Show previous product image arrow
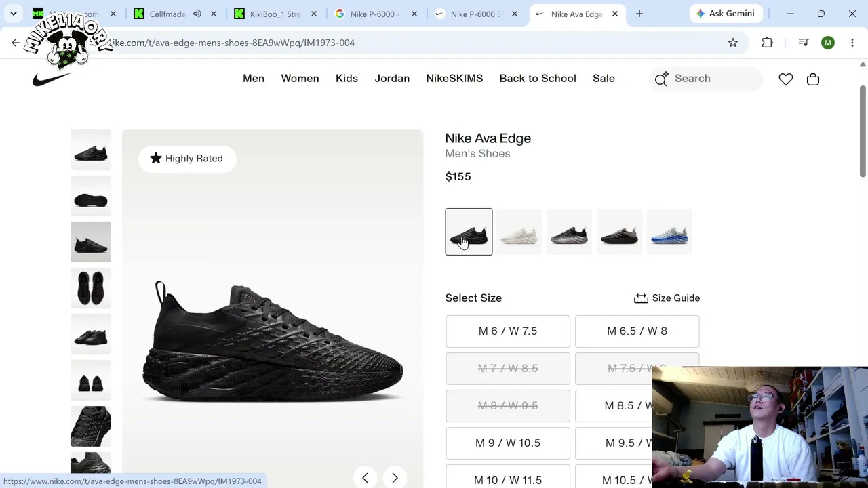Screen dimensions: 868x488 [365, 478]
